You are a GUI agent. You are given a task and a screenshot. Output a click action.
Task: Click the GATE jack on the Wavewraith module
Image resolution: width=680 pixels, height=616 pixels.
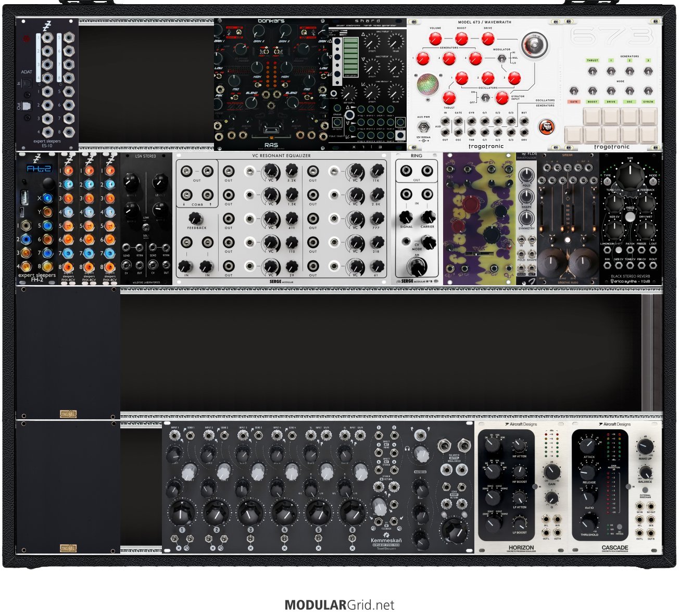coord(458,121)
